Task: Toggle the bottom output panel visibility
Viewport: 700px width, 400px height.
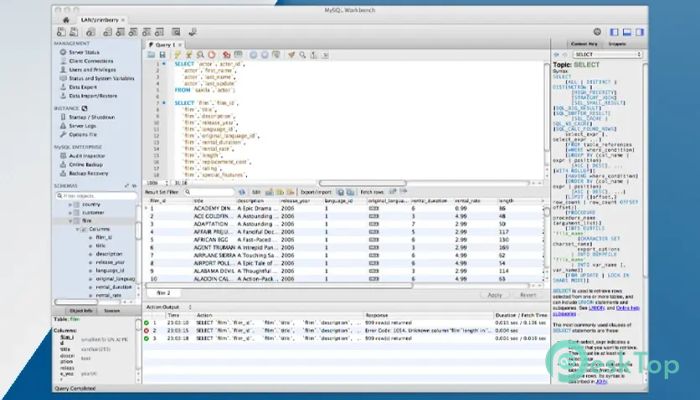Action: [x=627, y=32]
